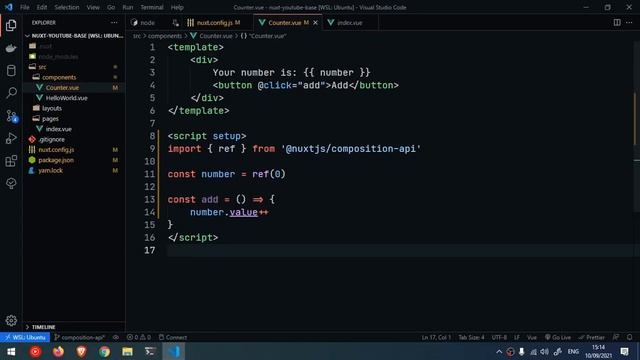The width and height of the screenshot is (640, 360).
Task: Switch to the index.vue tab
Action: pyautogui.click(x=350, y=22)
